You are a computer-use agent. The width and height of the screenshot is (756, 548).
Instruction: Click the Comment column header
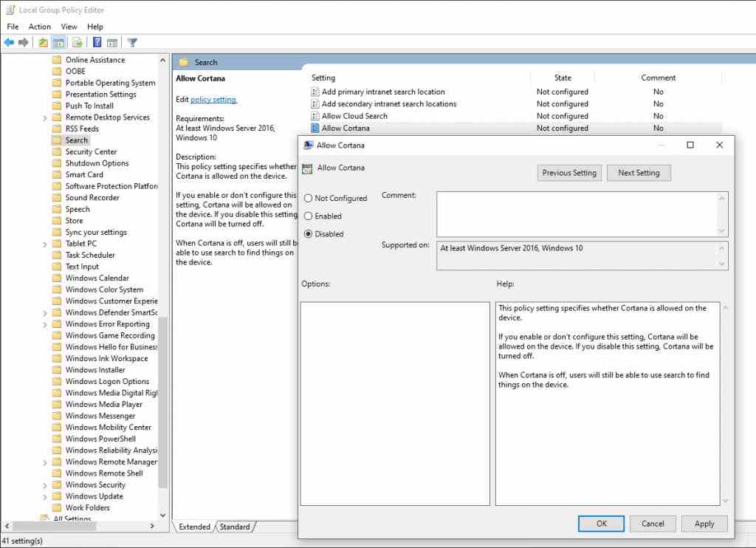(658, 78)
